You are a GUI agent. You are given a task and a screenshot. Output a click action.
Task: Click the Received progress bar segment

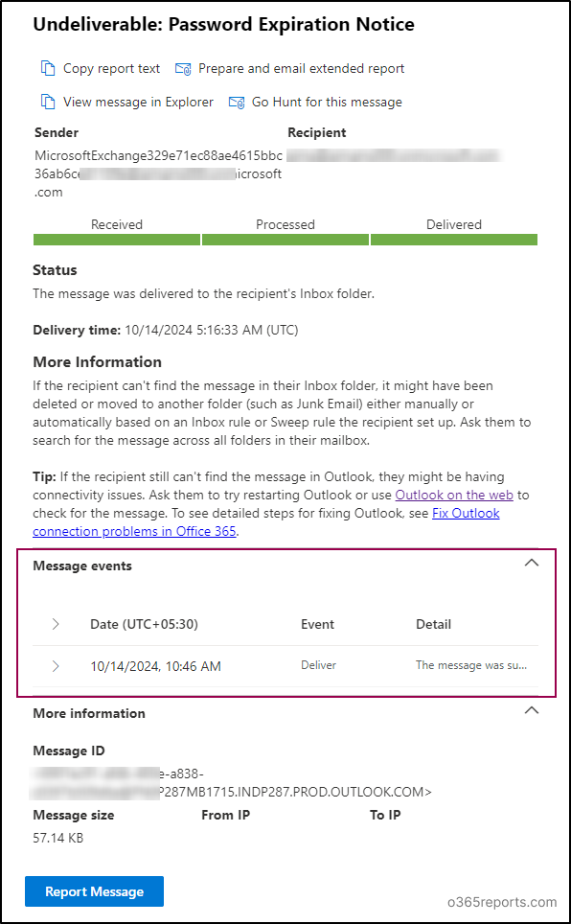[x=117, y=240]
